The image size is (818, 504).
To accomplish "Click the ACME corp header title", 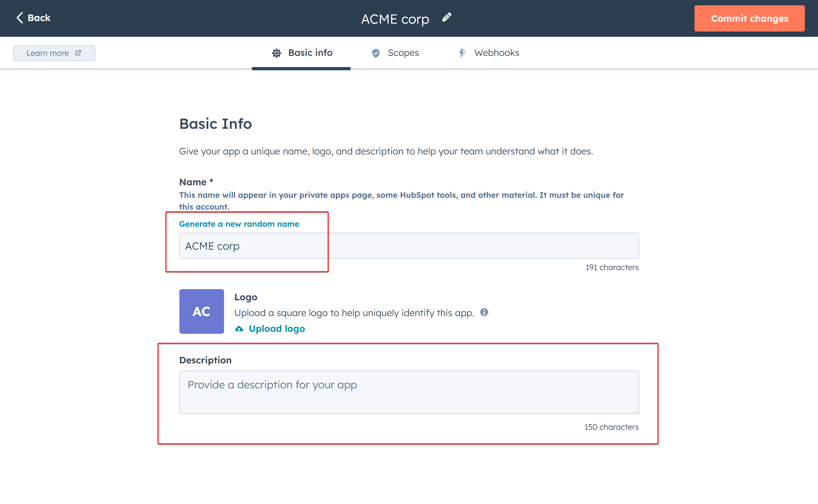I will click(395, 19).
